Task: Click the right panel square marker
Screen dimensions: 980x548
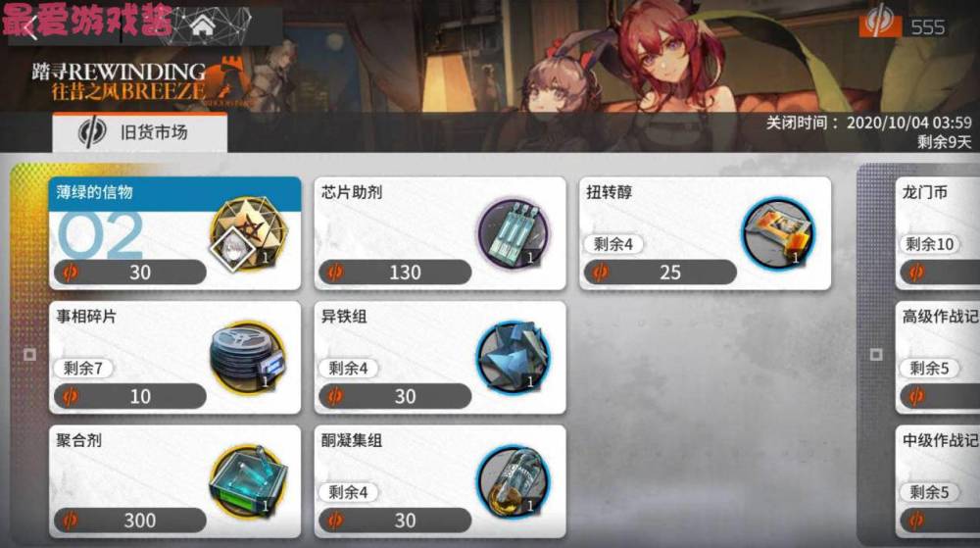Action: (876, 355)
